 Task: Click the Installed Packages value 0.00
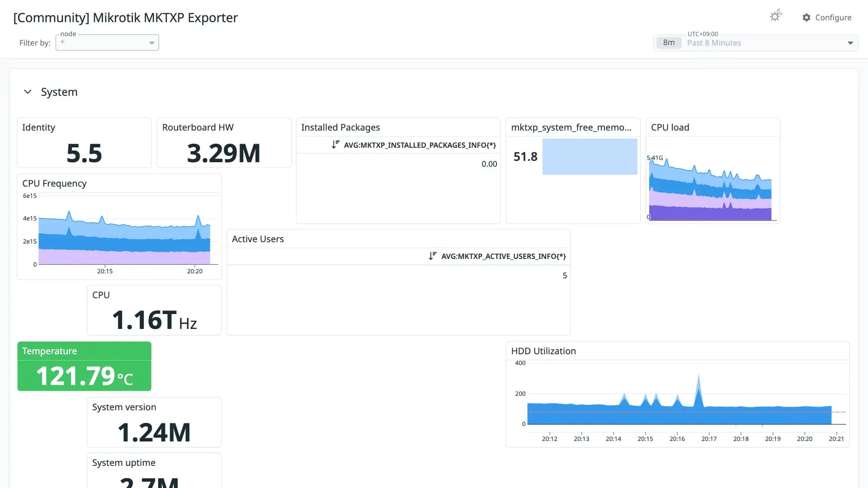click(489, 164)
